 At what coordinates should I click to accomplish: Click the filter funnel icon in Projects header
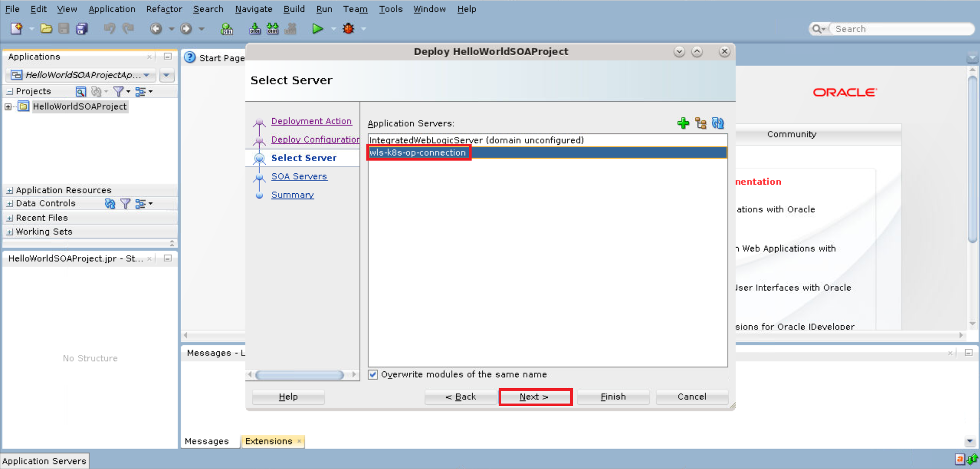(118, 92)
